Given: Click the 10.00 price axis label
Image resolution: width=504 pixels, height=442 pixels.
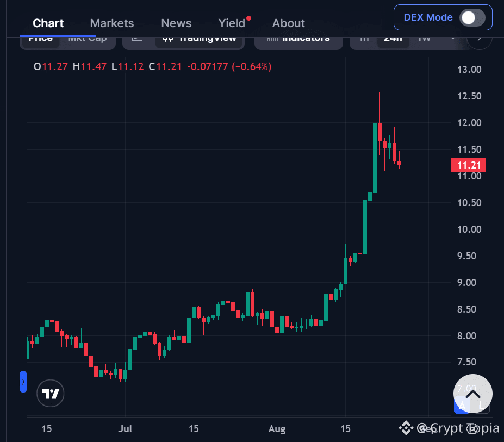Looking at the screenshot, I should click(x=469, y=229).
